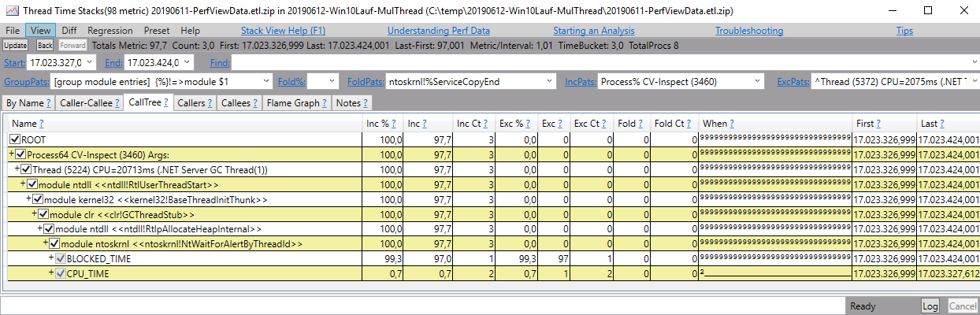Open the Preset menu

point(157,31)
